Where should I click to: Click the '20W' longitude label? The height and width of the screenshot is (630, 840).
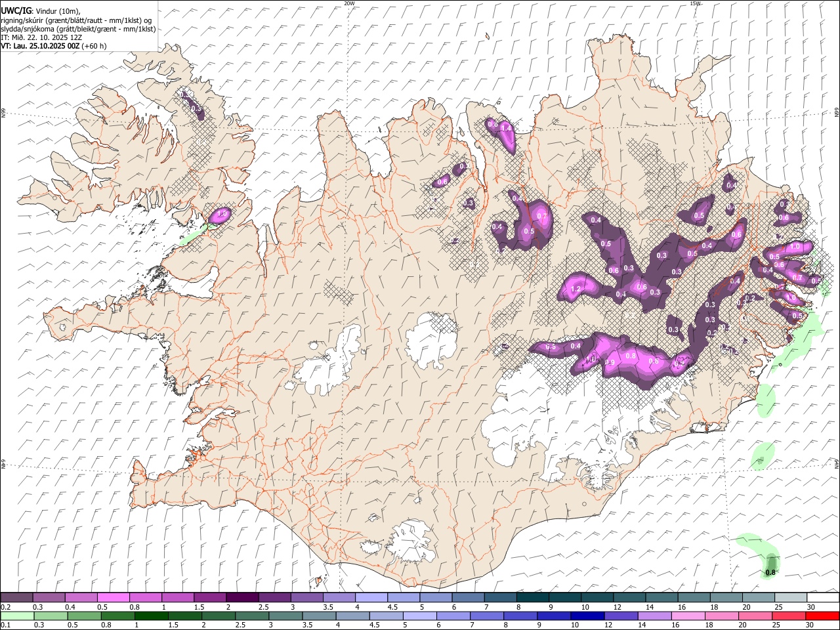(349, 3)
